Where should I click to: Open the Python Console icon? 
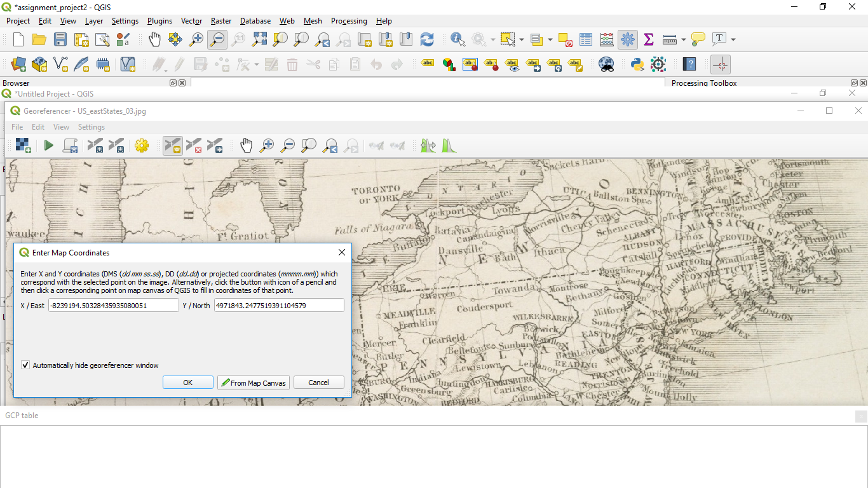[637, 64]
